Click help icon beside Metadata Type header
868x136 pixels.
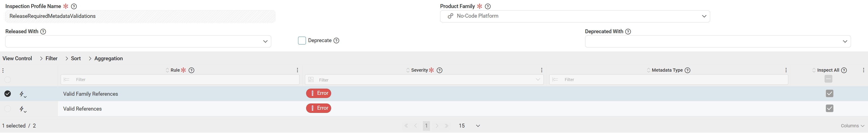tap(688, 70)
